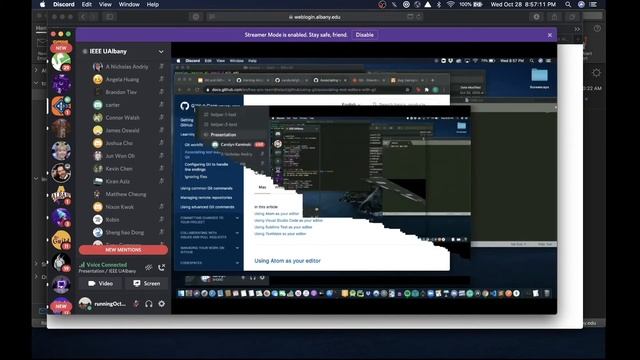Open the yellow round server icon
This screenshot has width=640, height=360.
(x=61, y=240)
